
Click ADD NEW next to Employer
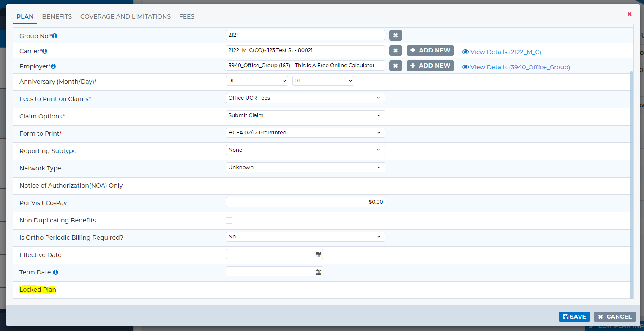tap(430, 66)
